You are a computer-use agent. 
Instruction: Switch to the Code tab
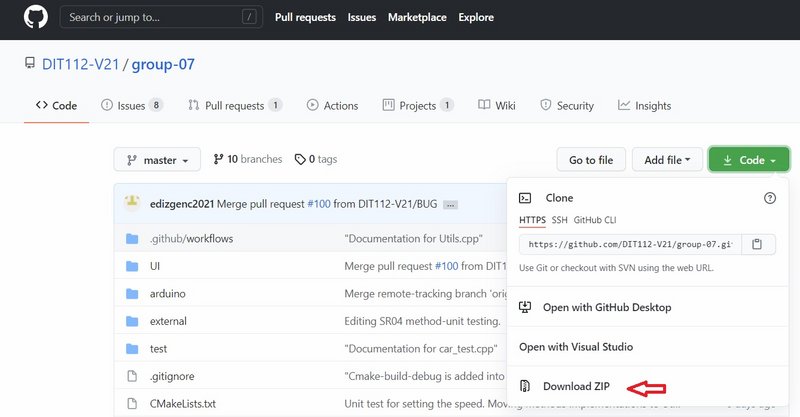pos(57,106)
